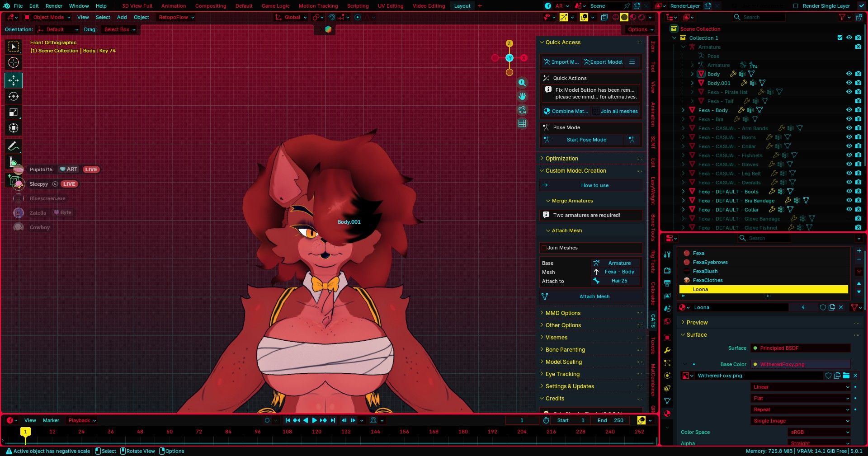Open the Object Mode dropdown
Screen dimensions: 868x456
[x=47, y=17]
